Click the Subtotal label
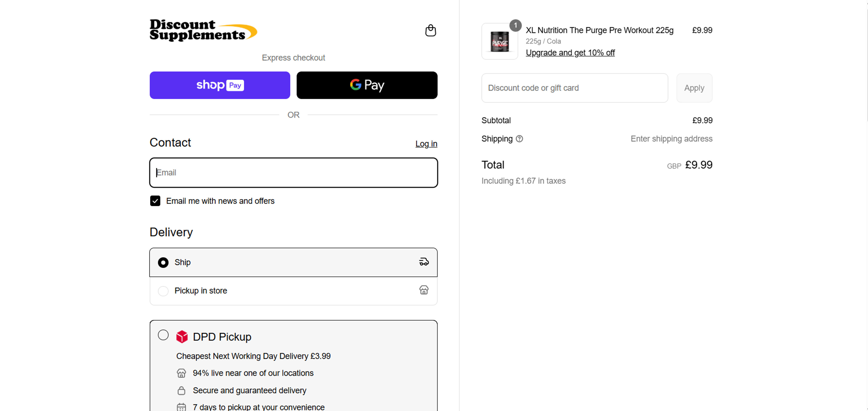868x411 pixels. 496,120
